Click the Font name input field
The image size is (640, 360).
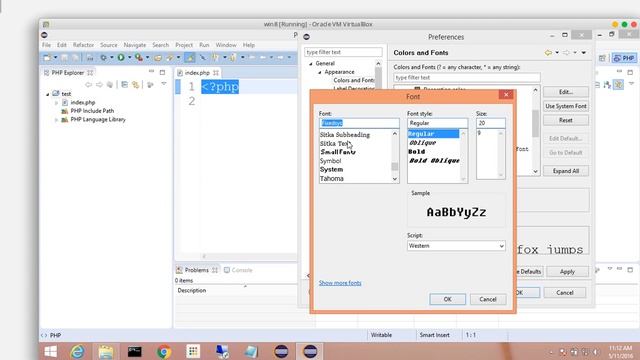tap(359, 123)
